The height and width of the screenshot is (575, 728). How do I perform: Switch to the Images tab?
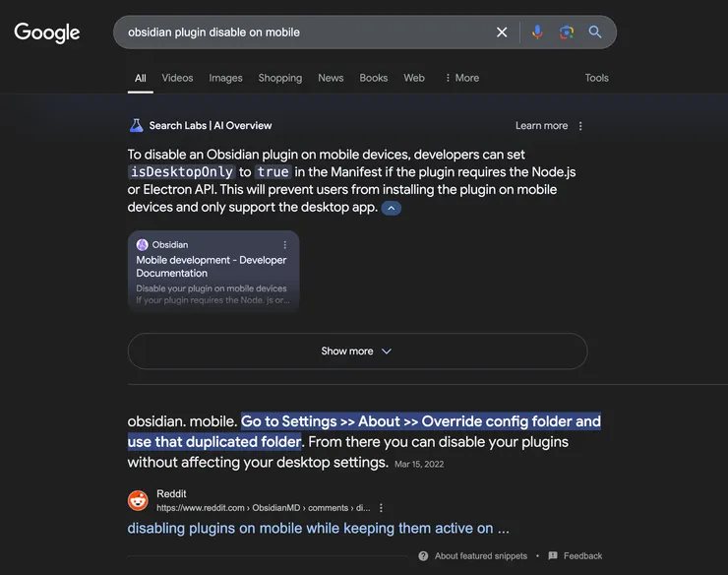[225, 78]
